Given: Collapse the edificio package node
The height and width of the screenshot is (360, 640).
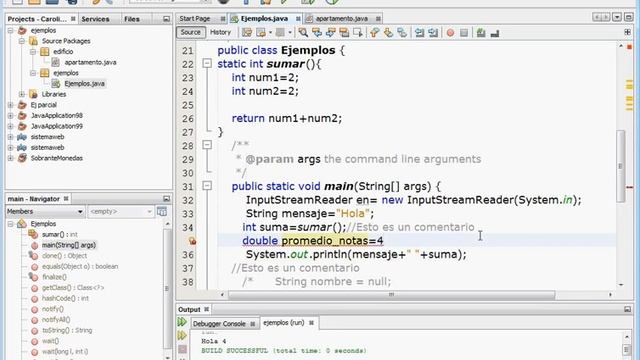Looking at the screenshot, I should coord(33,52).
